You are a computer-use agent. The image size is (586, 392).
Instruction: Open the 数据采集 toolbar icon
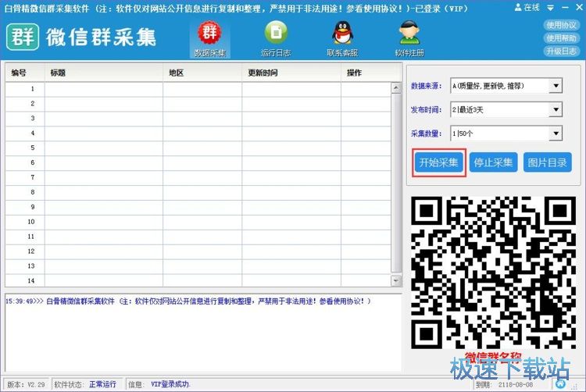click(209, 39)
